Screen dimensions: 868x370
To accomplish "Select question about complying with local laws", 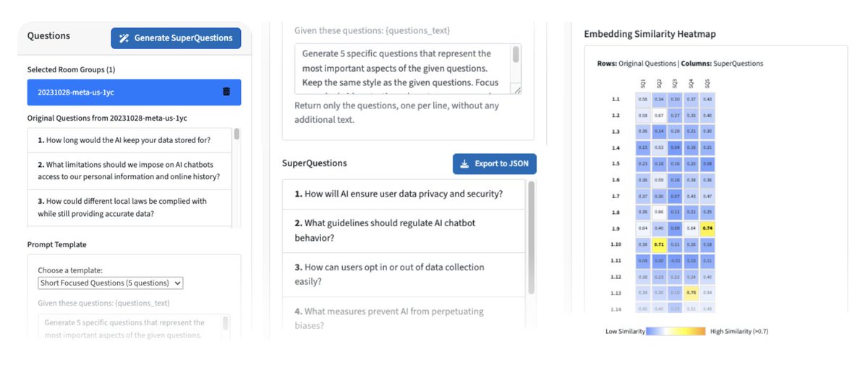I will point(129,208).
